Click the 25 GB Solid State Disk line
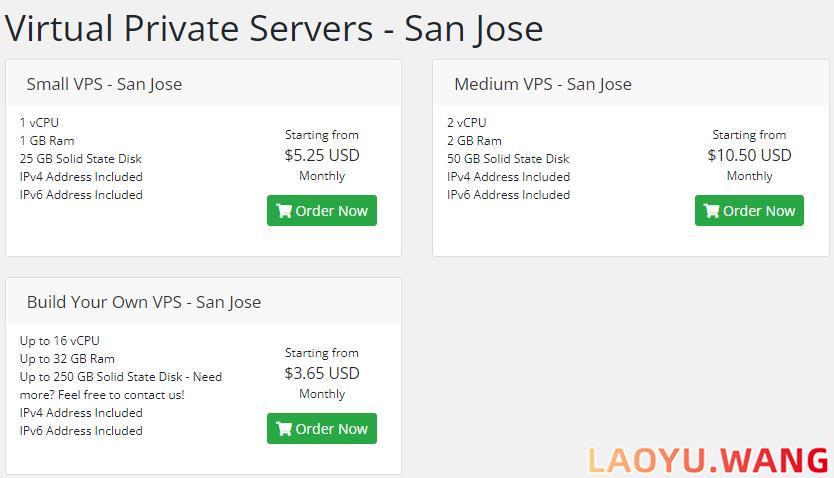Image resolution: width=834 pixels, height=478 pixels. [81, 158]
